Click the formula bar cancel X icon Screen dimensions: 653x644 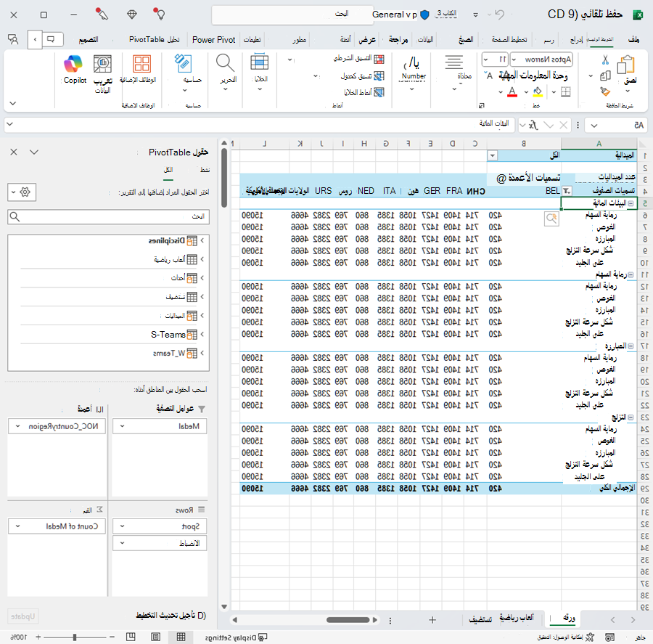point(564,125)
